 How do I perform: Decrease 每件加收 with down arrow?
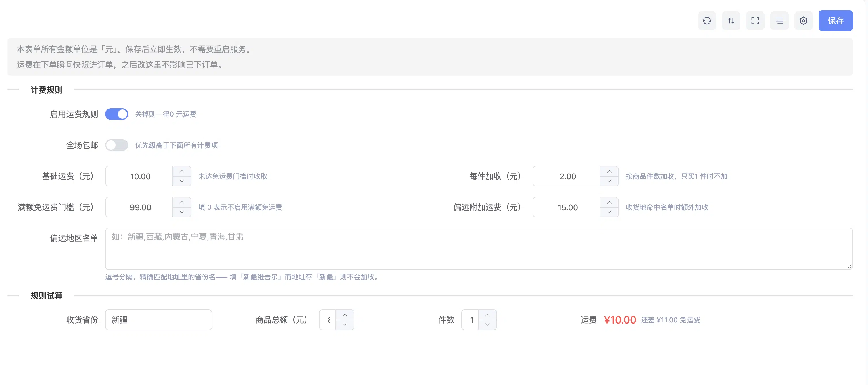coord(609,181)
